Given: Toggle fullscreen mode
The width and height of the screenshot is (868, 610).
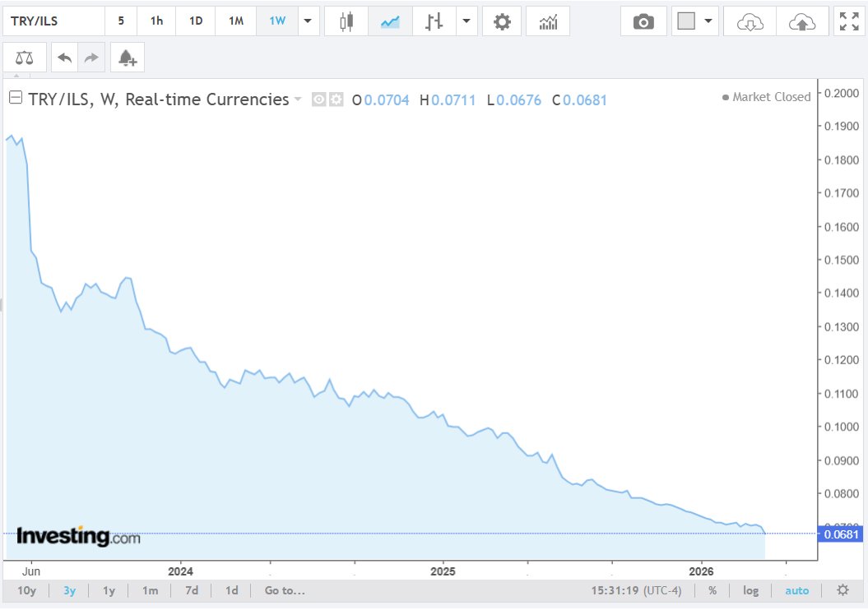Looking at the screenshot, I should pyautogui.click(x=849, y=21).
